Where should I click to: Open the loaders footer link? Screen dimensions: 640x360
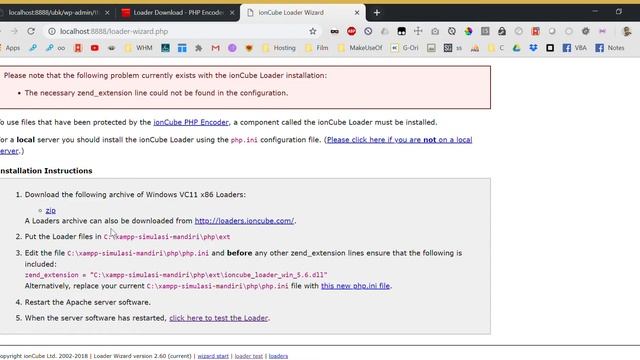(x=278, y=356)
